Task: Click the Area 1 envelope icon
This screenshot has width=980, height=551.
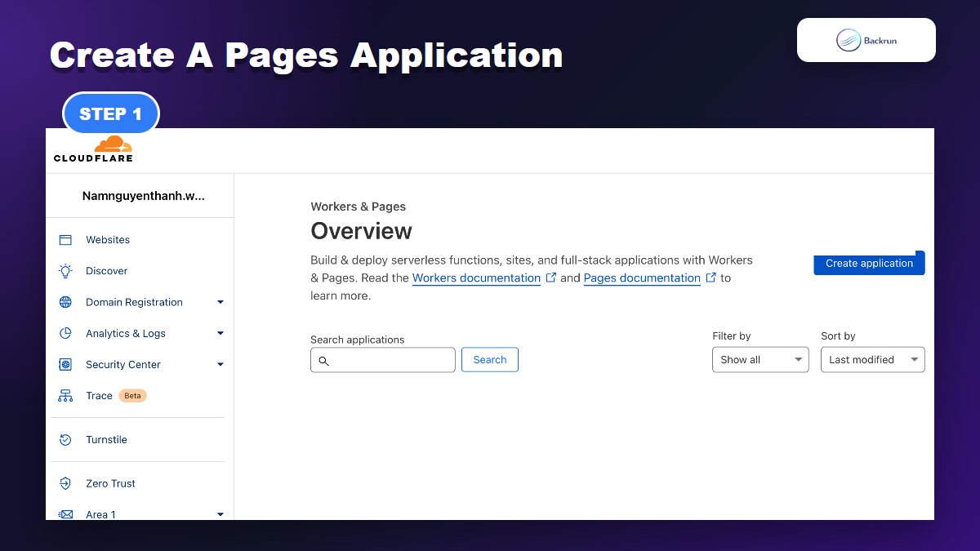Action: point(65,514)
